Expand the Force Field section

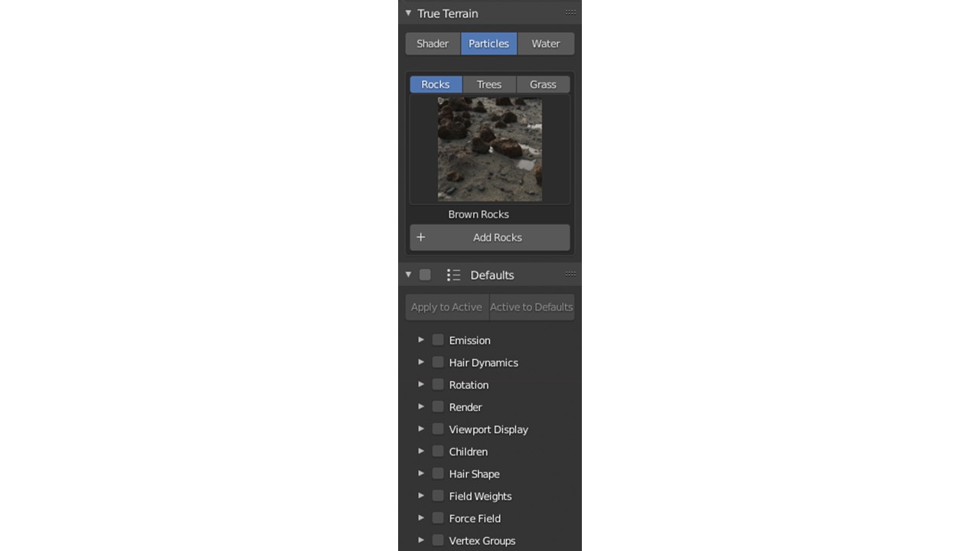point(421,517)
